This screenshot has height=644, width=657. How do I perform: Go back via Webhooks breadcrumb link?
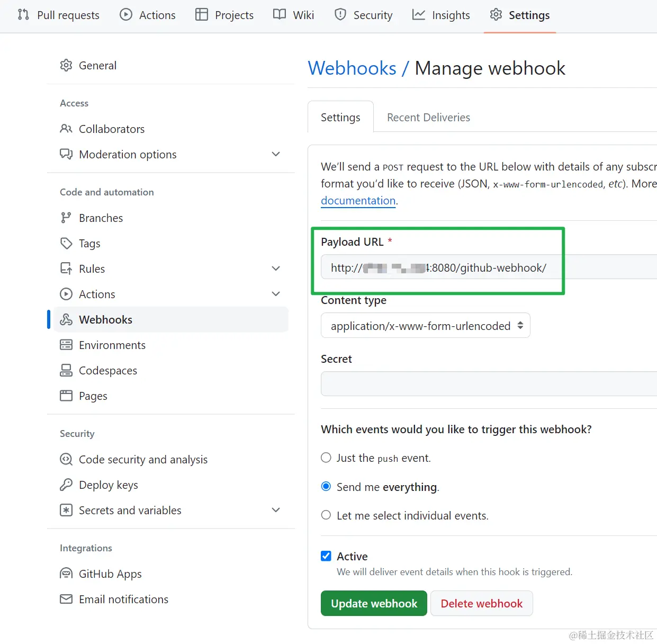click(352, 68)
